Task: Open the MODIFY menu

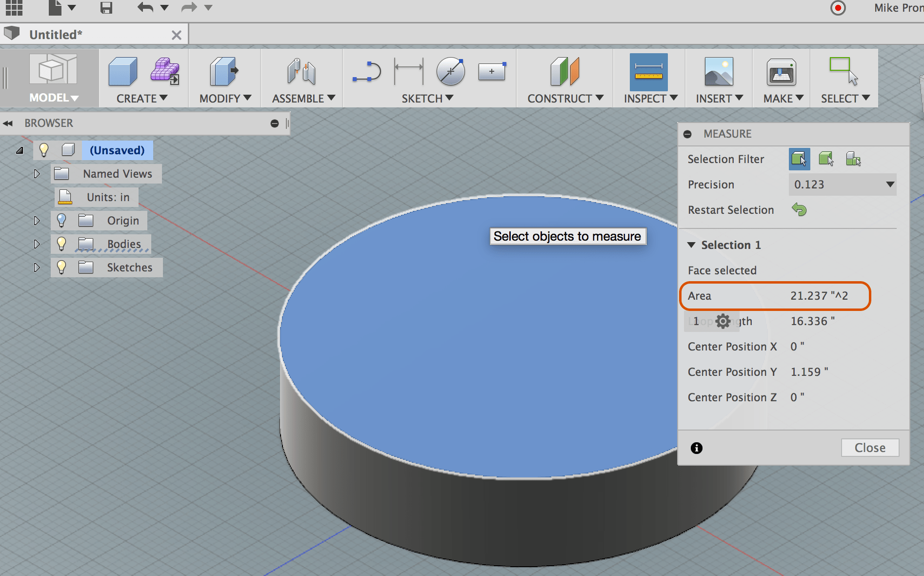Action: (225, 99)
